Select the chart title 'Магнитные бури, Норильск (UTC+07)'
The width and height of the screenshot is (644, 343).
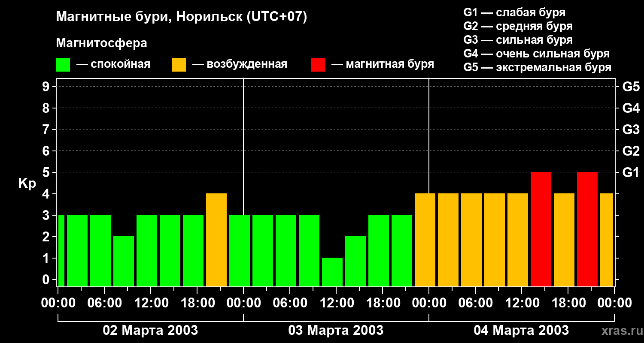[182, 17]
